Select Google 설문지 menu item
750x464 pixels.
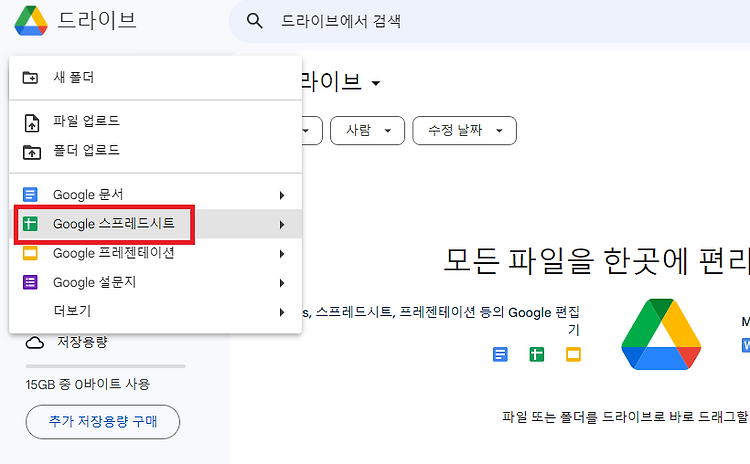click(155, 283)
